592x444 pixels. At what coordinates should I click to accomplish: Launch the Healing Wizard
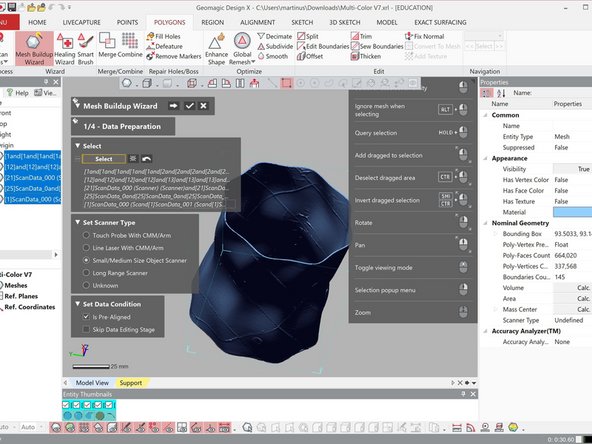tap(65, 49)
